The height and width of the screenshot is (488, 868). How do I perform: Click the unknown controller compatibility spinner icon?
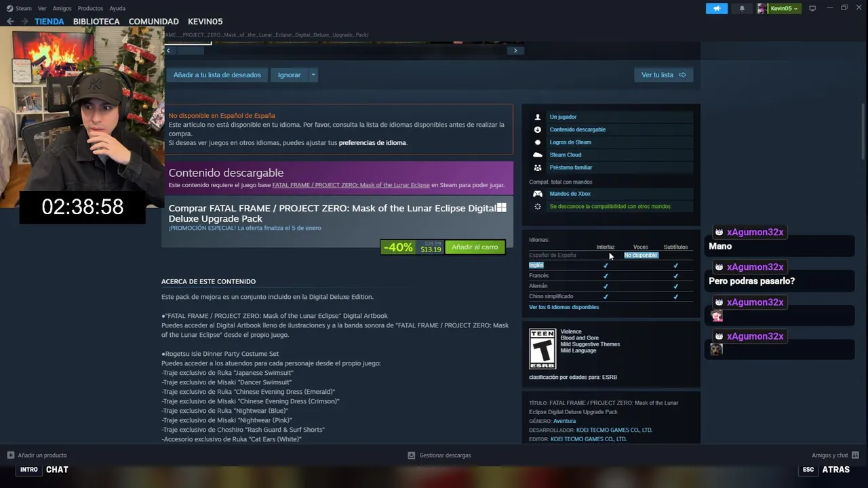tap(538, 206)
